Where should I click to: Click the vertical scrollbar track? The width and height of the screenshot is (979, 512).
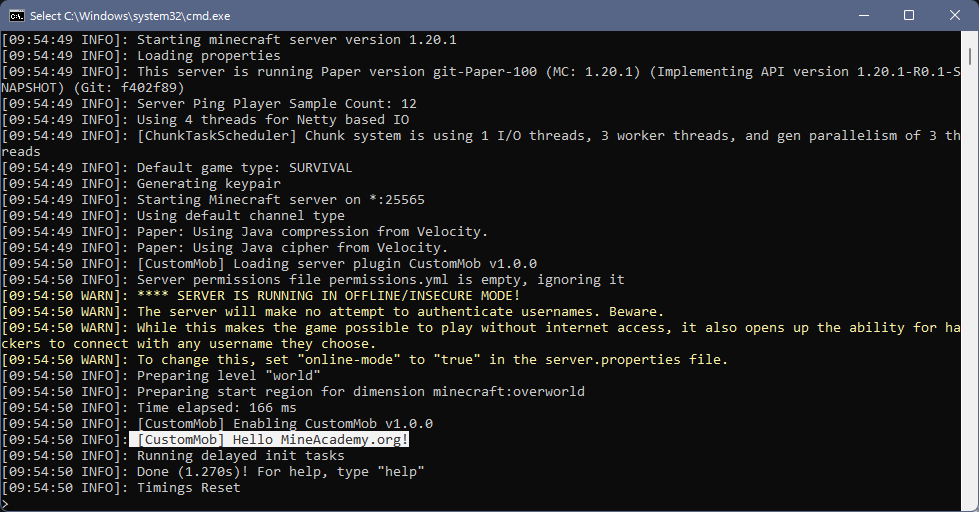pyautogui.click(x=970, y=300)
